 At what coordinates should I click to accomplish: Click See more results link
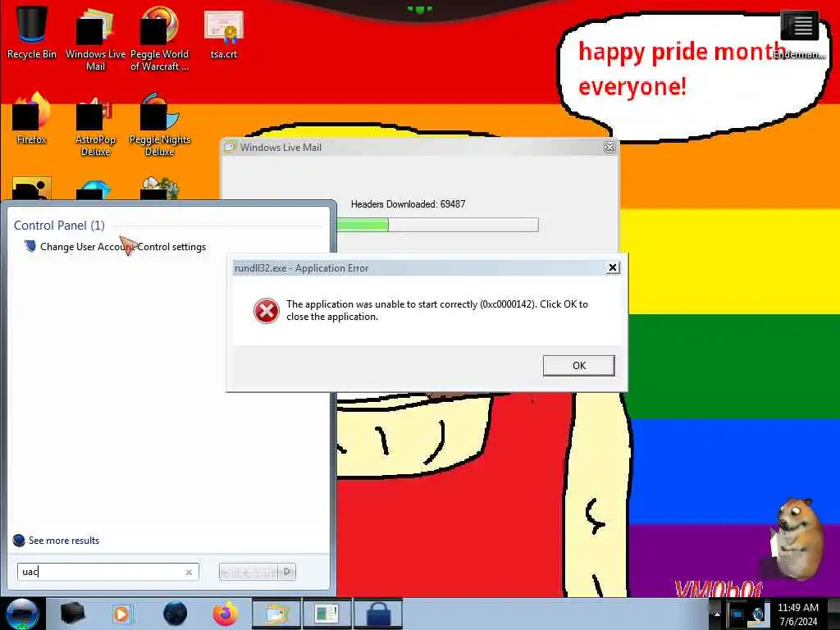[x=64, y=541]
